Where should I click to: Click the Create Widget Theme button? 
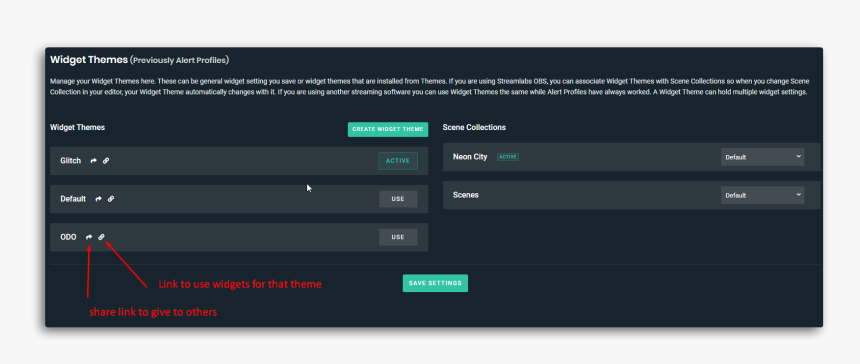click(388, 129)
